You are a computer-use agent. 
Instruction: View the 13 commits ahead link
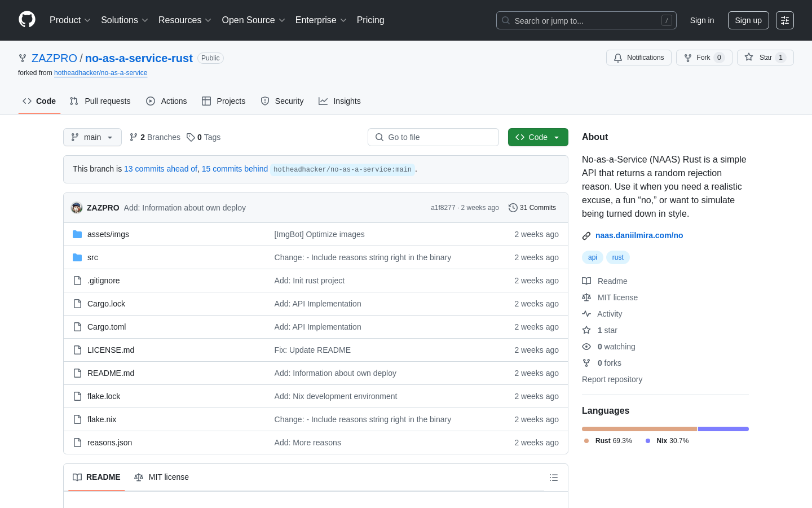tap(161, 169)
